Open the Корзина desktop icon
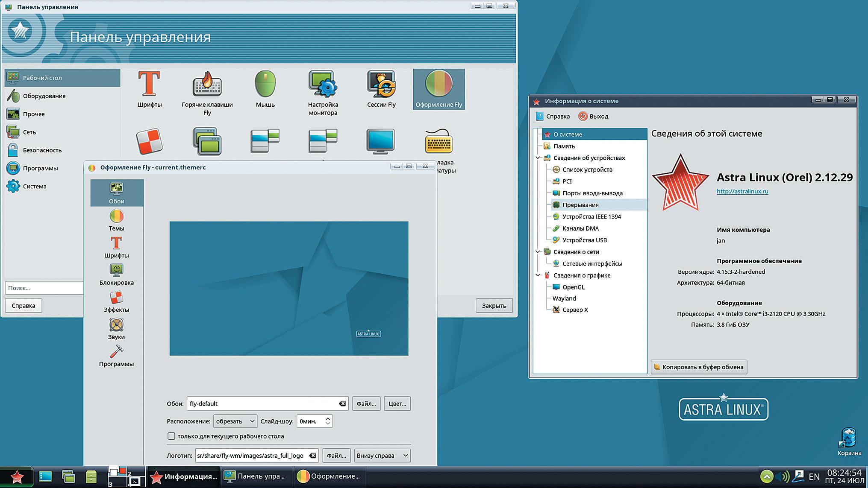 pos(849,441)
